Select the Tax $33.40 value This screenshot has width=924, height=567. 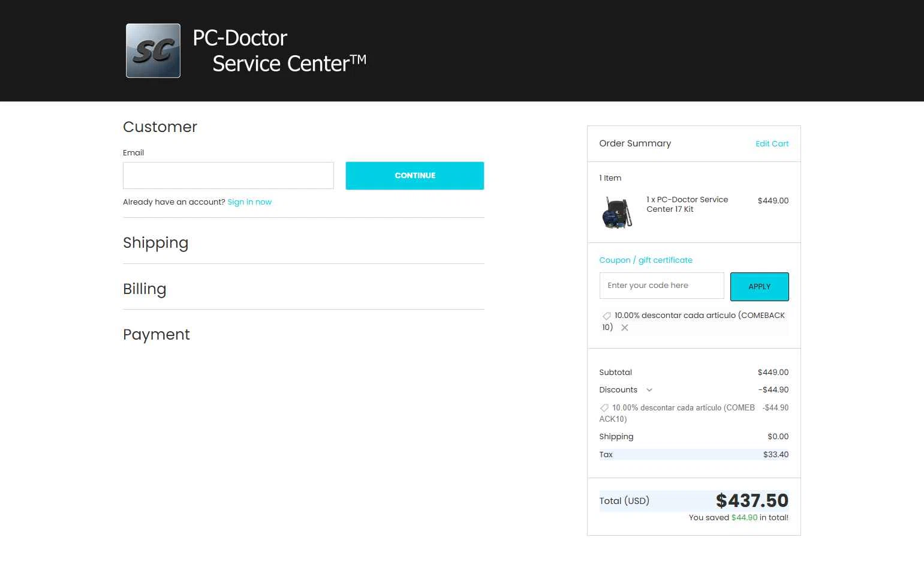tap(776, 454)
